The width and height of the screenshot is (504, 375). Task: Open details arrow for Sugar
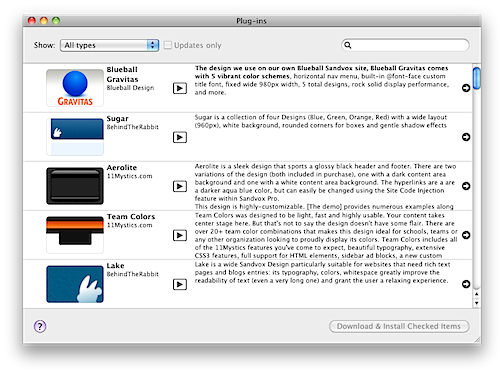point(466,137)
